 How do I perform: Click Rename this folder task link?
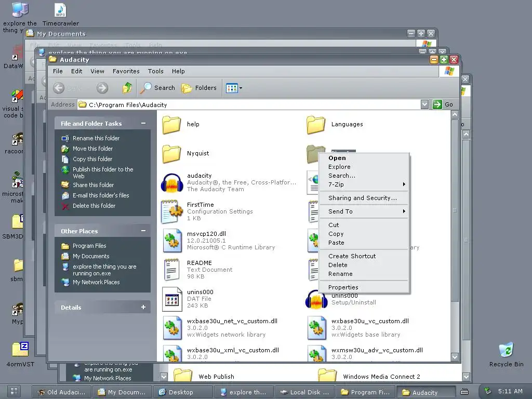pos(96,138)
